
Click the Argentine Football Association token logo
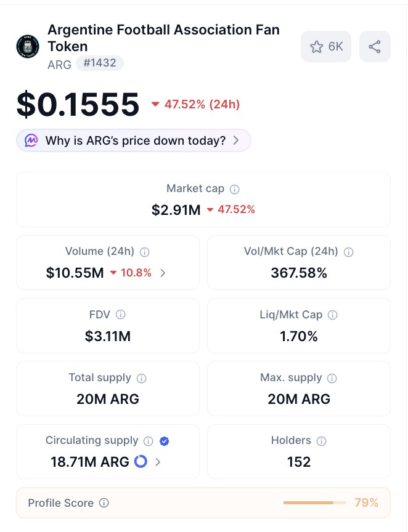28,46
